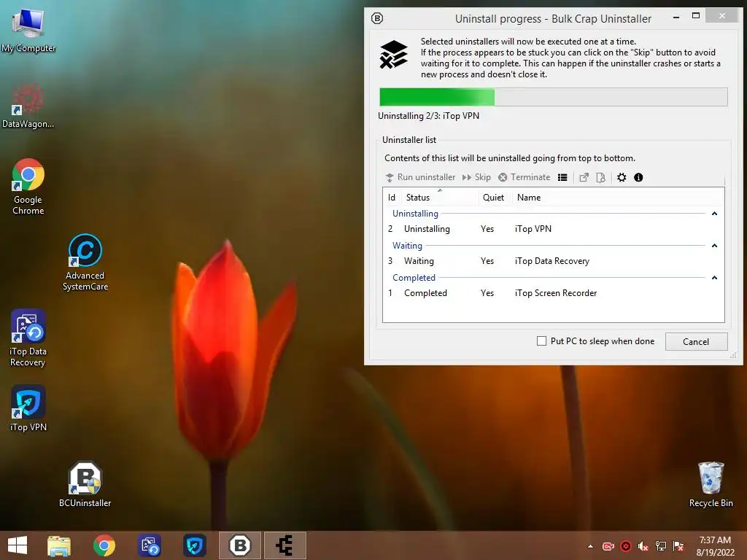Screen dimensions: 747x560
Task: Click the 'Uninstalling 2/3: iTop VPN' status text
Action: (428, 116)
